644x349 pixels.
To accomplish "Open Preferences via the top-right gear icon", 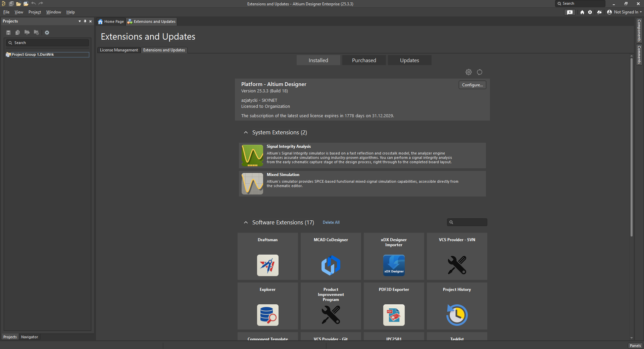I will pos(590,12).
